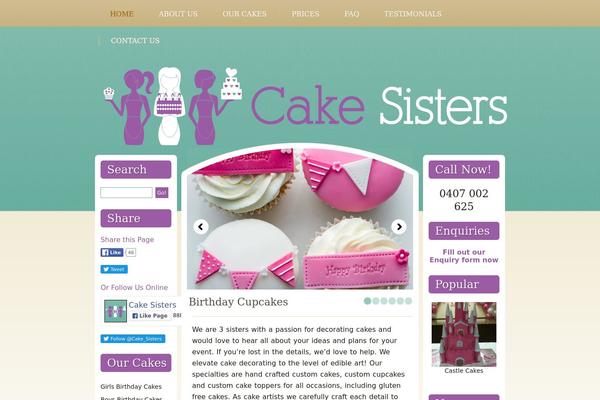
Task: Open the Castle Cakes thumbnail
Action: click(464, 334)
